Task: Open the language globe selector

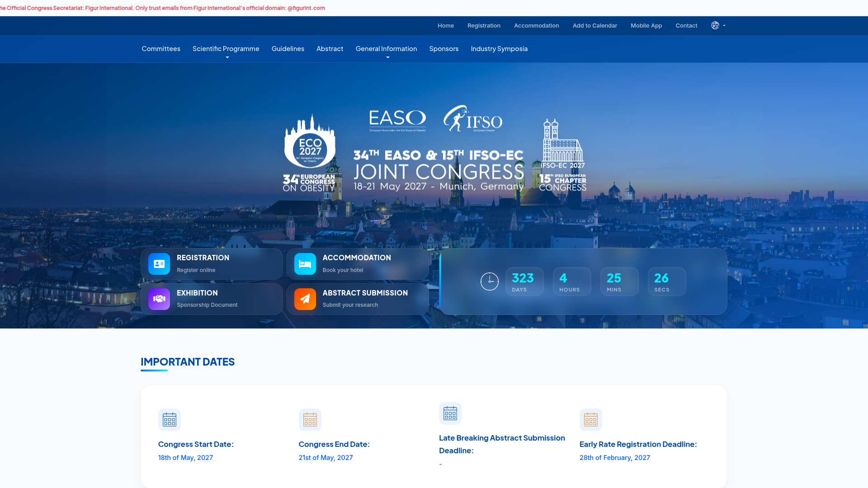Action: point(718,26)
